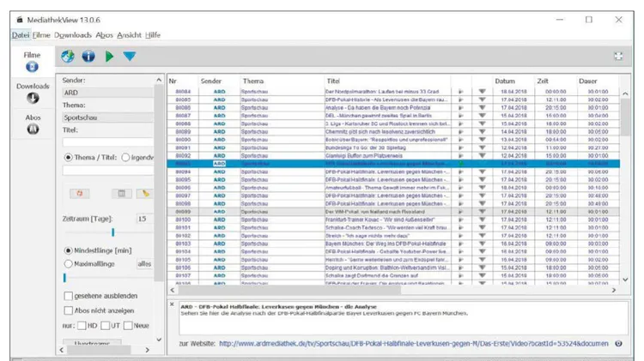Screen dimensions: 644x361
Task: Click the film table's horizontal scroll right arrow
Action: pos(614,290)
